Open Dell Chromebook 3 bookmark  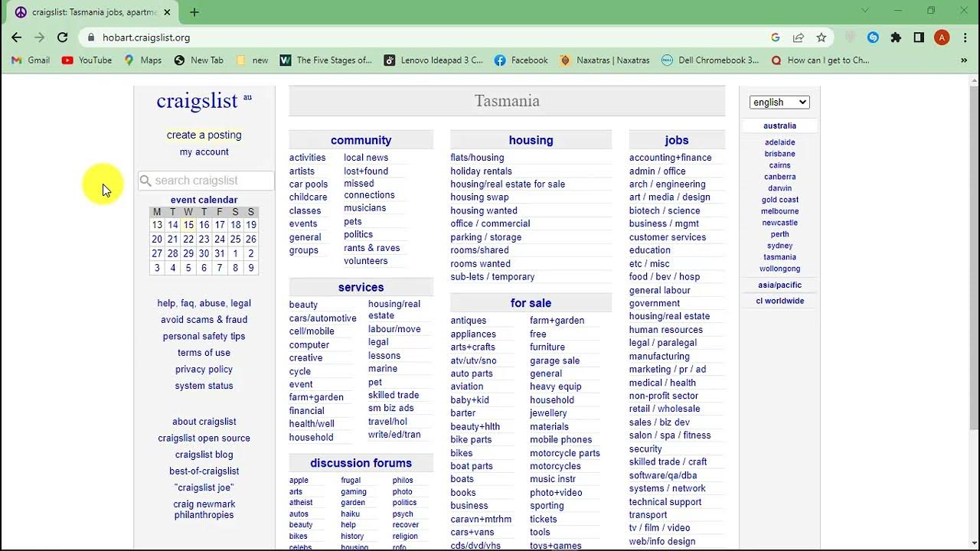pyautogui.click(x=710, y=60)
